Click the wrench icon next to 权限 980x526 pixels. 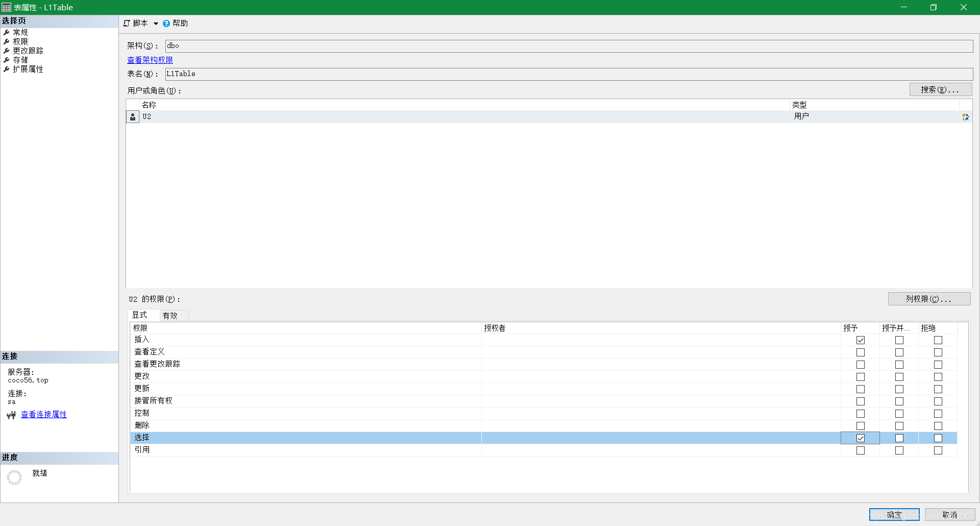pyautogui.click(x=7, y=41)
